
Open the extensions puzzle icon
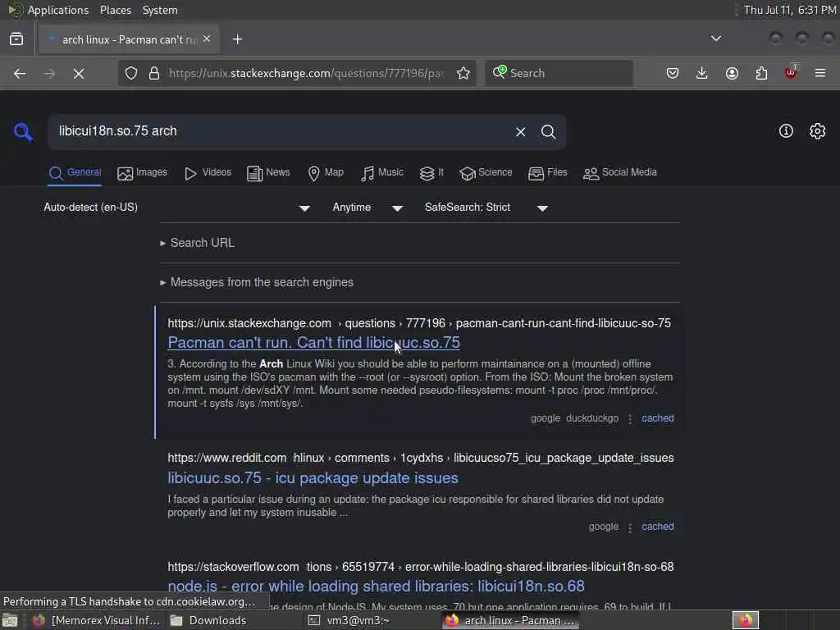tap(761, 73)
